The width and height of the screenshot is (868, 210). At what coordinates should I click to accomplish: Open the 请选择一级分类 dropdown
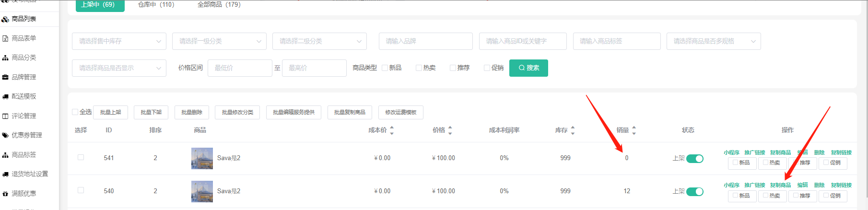coord(219,41)
